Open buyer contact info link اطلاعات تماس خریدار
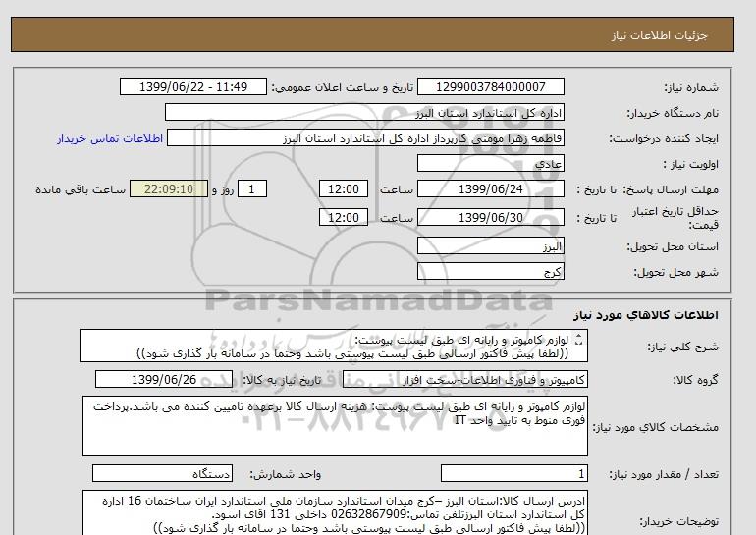The width and height of the screenshot is (756, 535). click(x=110, y=138)
